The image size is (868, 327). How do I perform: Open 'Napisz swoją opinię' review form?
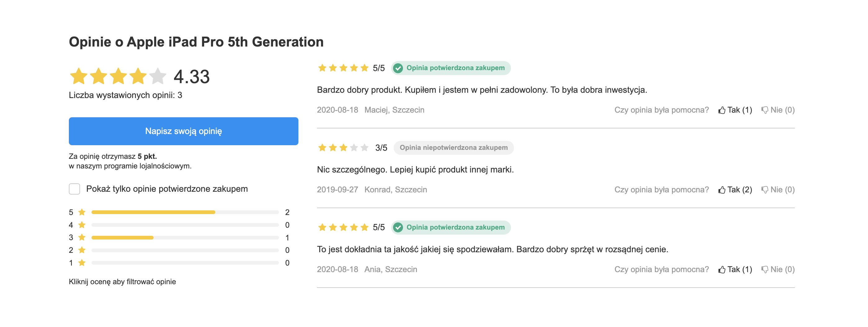point(183,131)
